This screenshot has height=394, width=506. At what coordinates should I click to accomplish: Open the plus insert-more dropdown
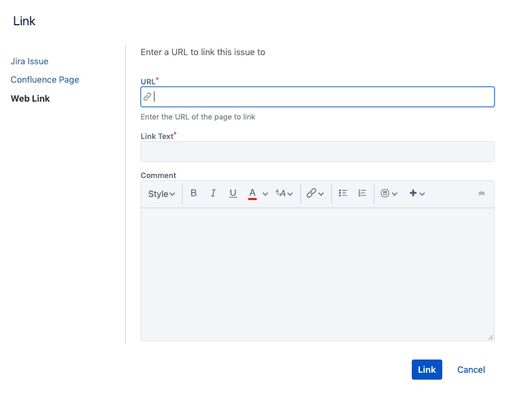click(417, 193)
